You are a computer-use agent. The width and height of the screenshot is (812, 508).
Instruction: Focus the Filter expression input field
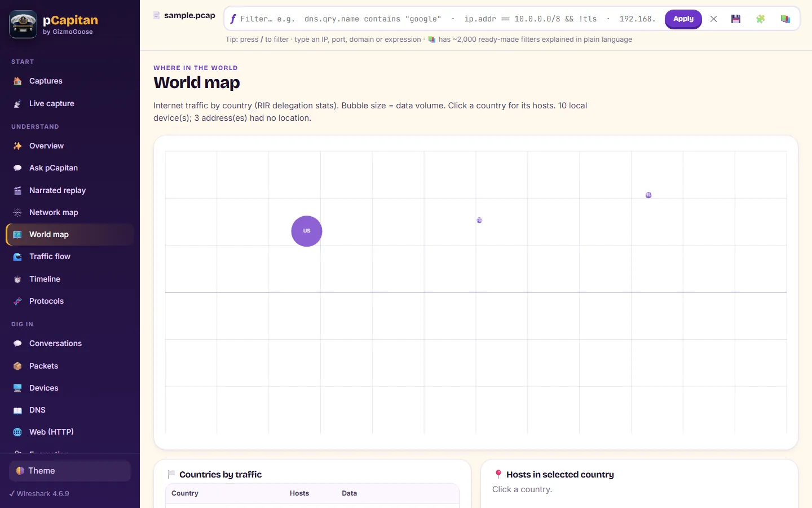click(x=449, y=19)
